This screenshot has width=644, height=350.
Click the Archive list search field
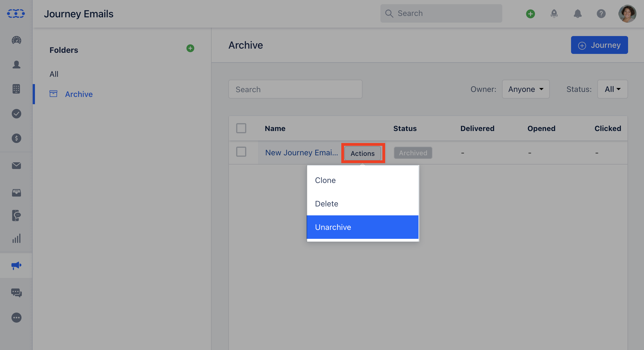[x=295, y=89]
